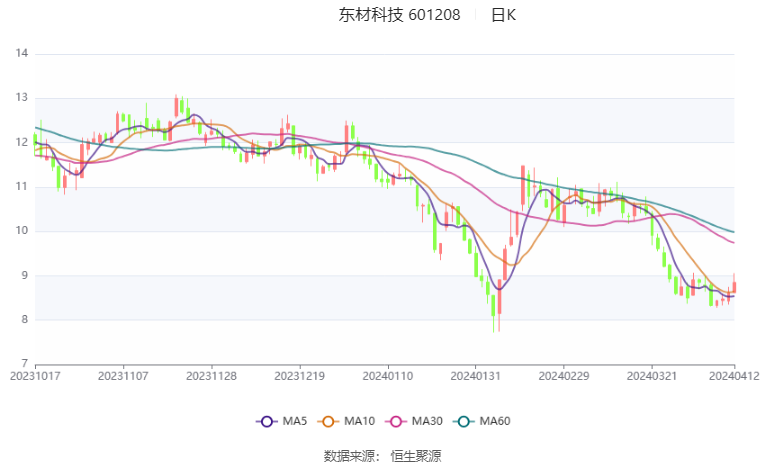
Task: Toggle the MA5 moving average line
Action: point(282,421)
